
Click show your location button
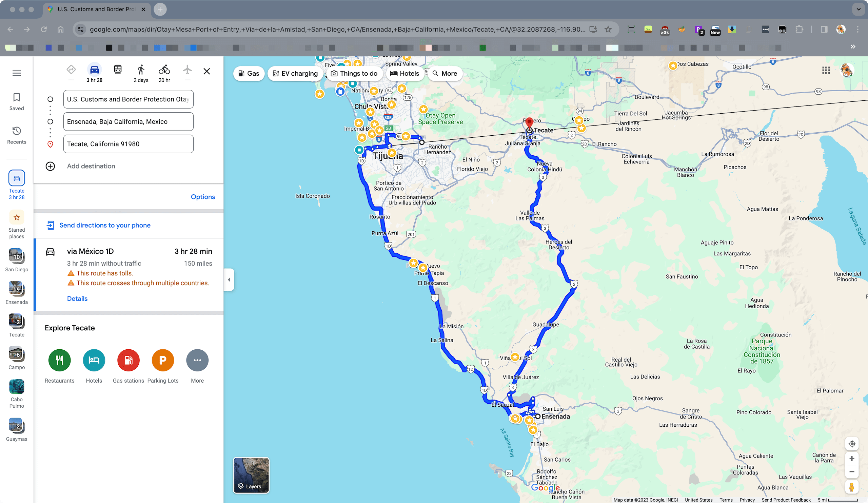(x=851, y=444)
